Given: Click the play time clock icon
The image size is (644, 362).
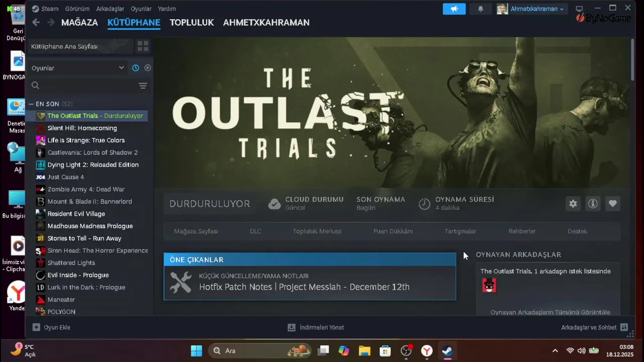Looking at the screenshot, I should coord(425,204).
